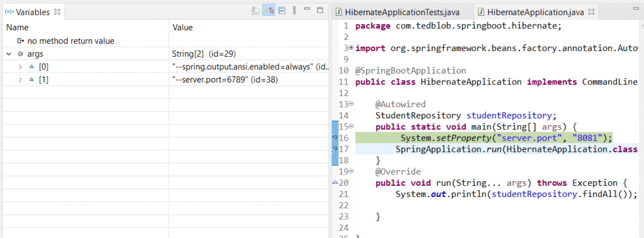Close the Variables tab
The image size is (644, 238).
point(57,12)
